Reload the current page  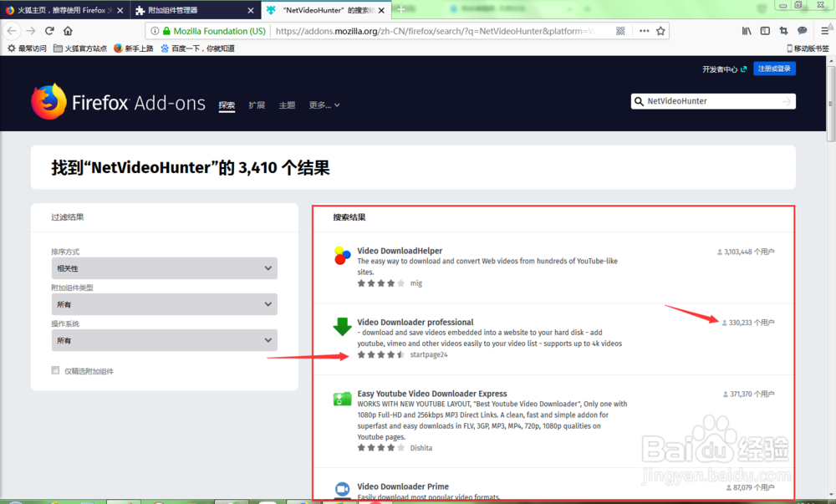point(49,31)
